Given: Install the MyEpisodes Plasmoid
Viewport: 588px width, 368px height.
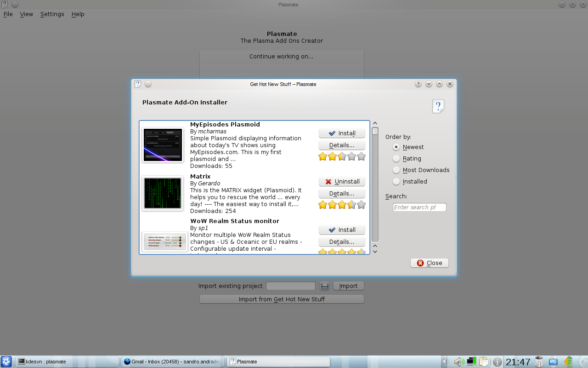Looking at the screenshot, I should coord(342,133).
